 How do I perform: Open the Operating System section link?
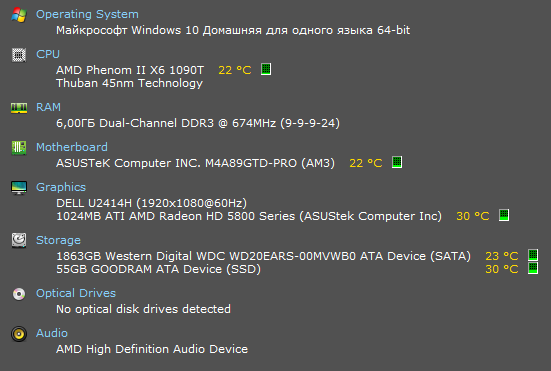pos(87,14)
